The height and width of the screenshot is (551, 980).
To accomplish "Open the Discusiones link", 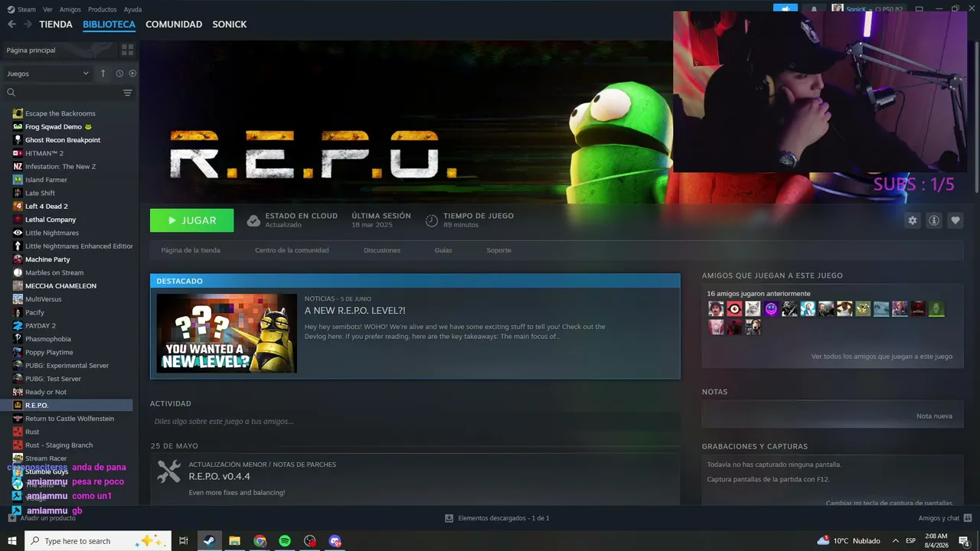I will point(382,250).
